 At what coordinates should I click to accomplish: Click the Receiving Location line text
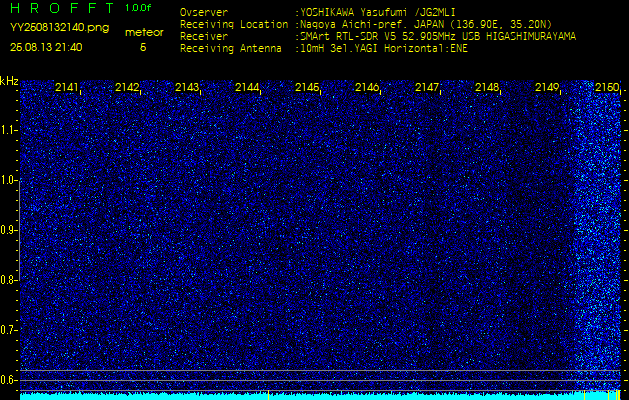[x=366, y=24]
